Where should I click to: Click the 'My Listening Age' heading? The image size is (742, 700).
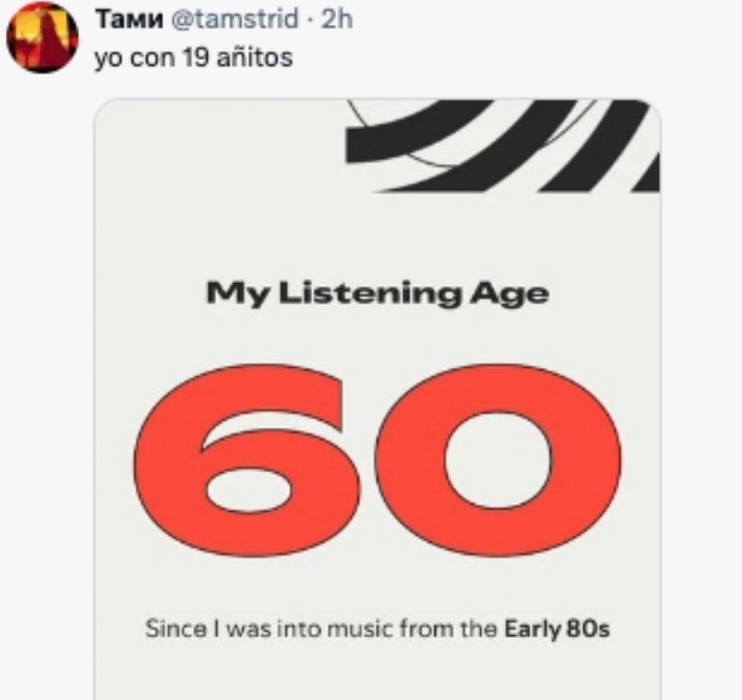coord(377,294)
